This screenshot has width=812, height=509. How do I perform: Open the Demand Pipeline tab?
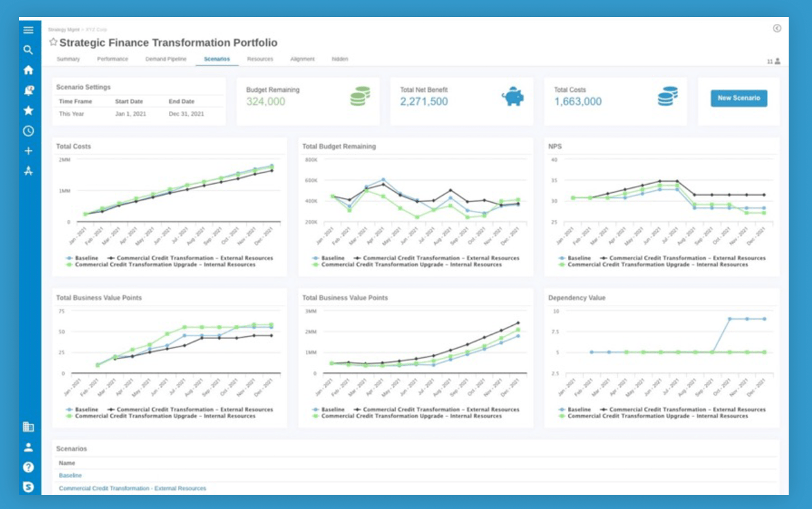pos(166,59)
